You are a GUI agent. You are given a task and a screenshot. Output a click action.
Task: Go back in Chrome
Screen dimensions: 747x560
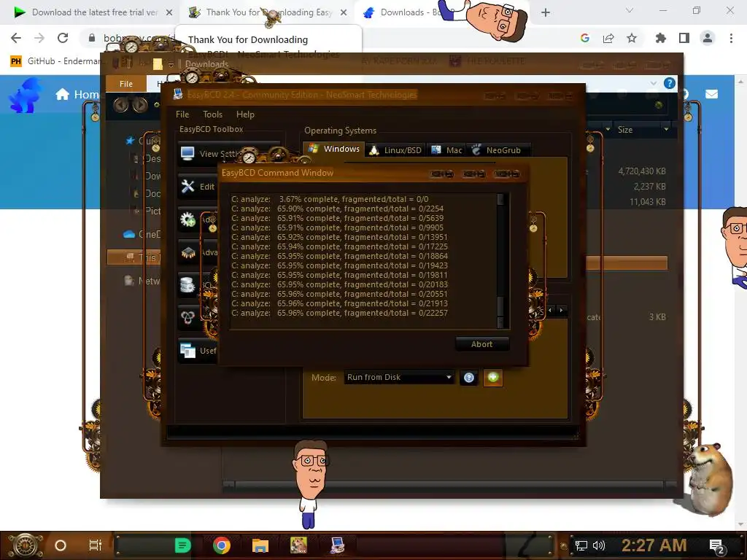(x=16, y=38)
